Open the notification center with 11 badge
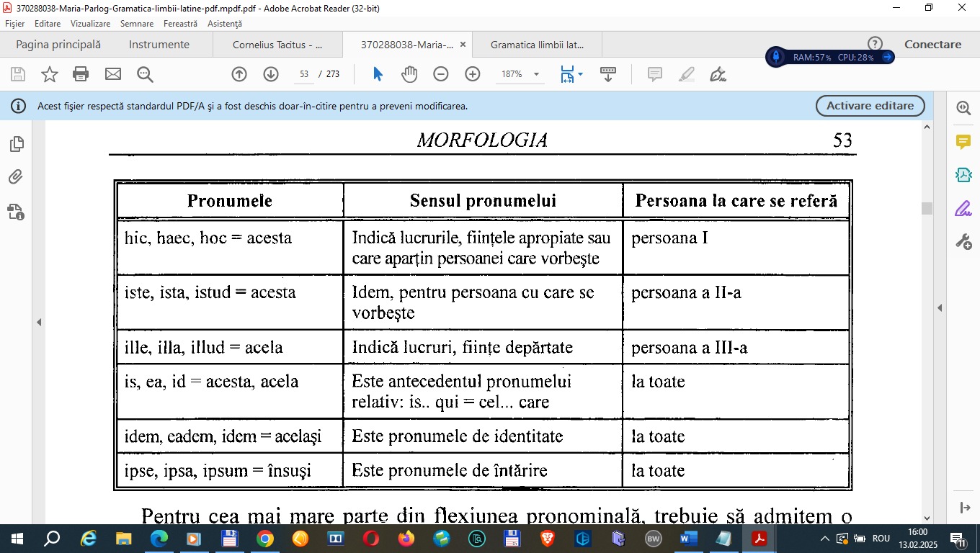The image size is (980, 553). click(x=958, y=539)
